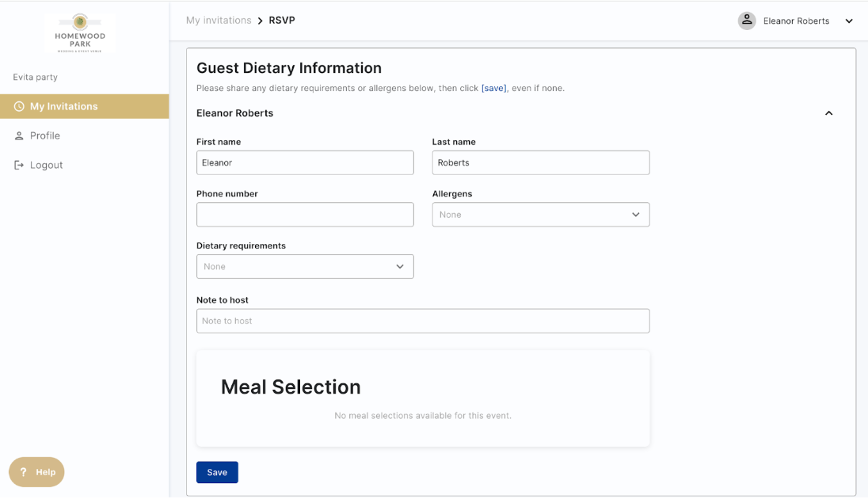Click the Help question mark icon
The image size is (868, 499).
(24, 472)
